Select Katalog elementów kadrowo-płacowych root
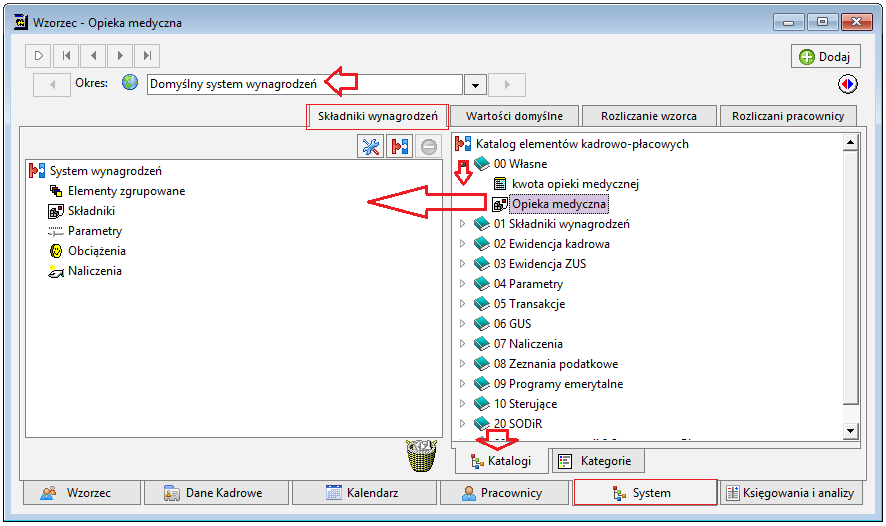 point(582,144)
